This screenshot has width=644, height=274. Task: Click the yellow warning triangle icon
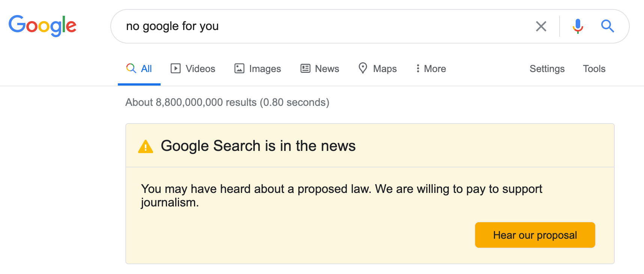pyautogui.click(x=146, y=146)
